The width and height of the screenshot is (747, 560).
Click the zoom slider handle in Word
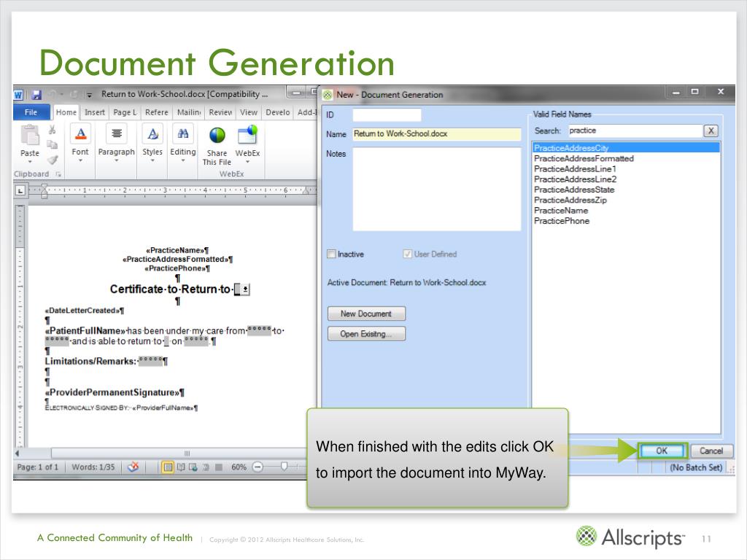pos(284,467)
